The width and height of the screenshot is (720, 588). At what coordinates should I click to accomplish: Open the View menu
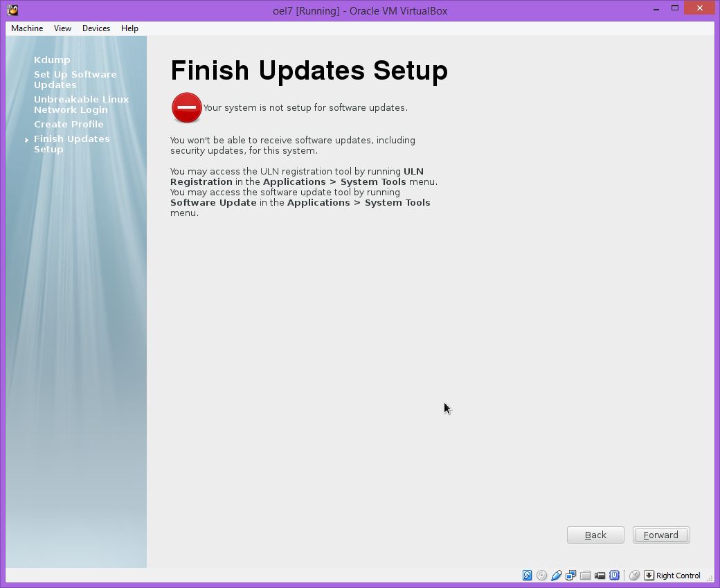(62, 28)
